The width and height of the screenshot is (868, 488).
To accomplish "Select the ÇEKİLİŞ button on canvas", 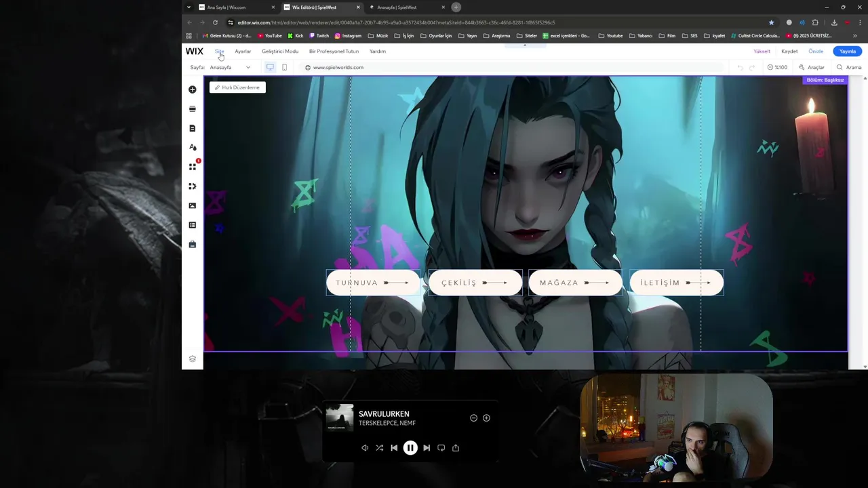I will [475, 283].
